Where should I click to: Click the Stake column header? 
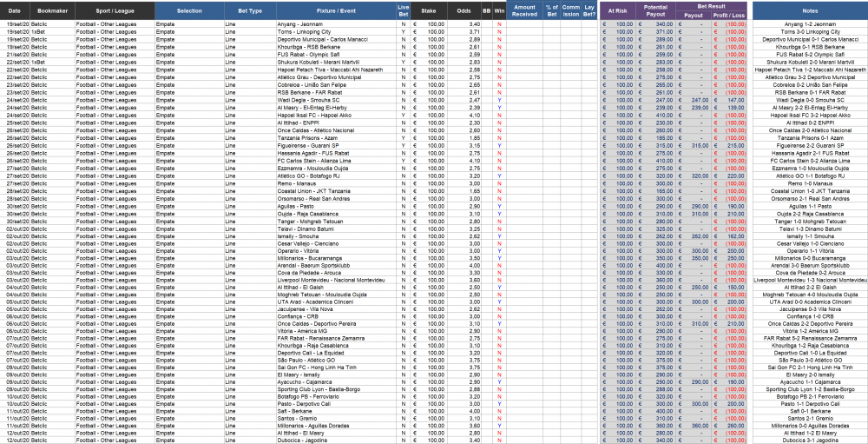(428, 10)
